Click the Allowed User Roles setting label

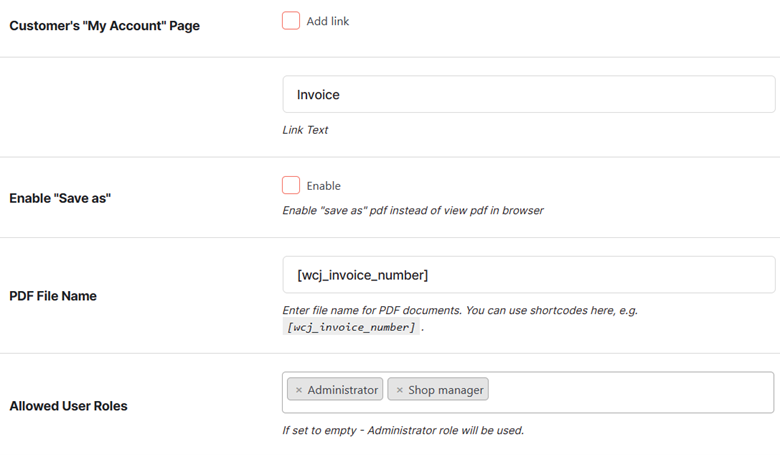(x=68, y=406)
